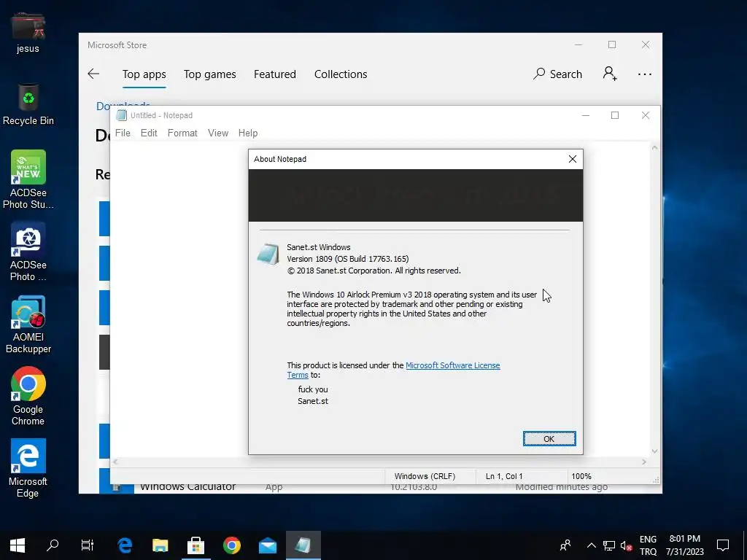747x560 pixels.
Task: Open Action Center notifications icon
Action: click(723, 545)
